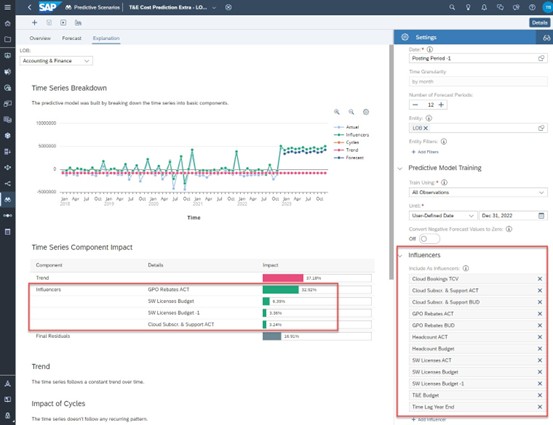Increase the number of forecast periods
The height and width of the screenshot is (425, 553).
point(441,105)
